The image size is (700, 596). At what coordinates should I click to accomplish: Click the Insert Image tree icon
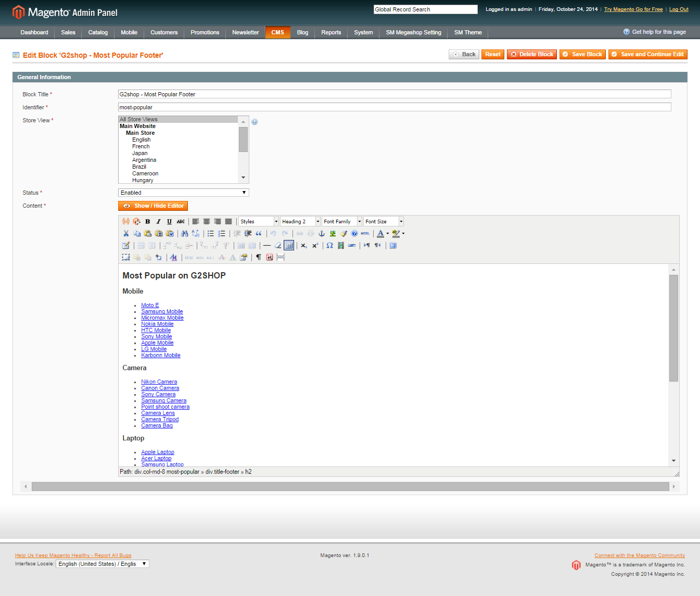pos(333,233)
